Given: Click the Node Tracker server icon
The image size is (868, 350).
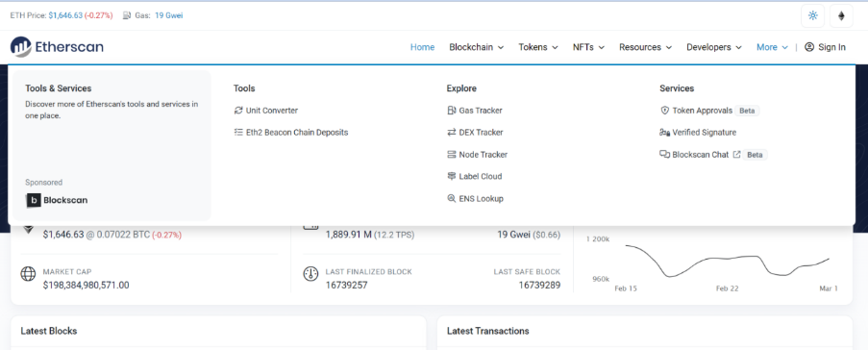Looking at the screenshot, I should point(451,155).
